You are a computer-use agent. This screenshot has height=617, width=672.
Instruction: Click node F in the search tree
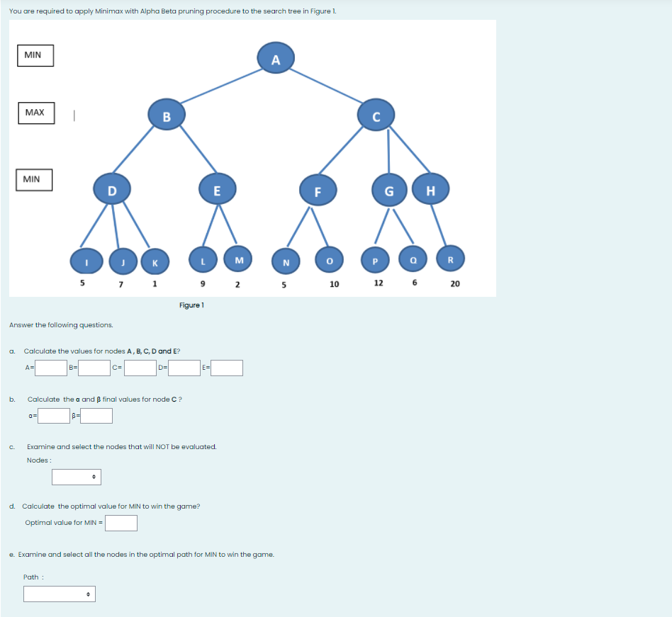pyautogui.click(x=318, y=190)
